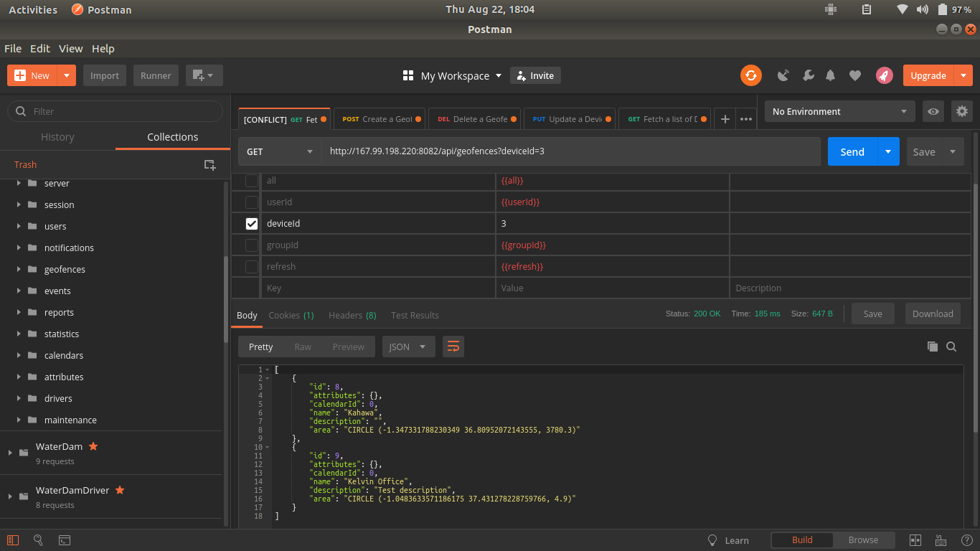Switch to Create a Geofence request tab

pyautogui.click(x=381, y=119)
